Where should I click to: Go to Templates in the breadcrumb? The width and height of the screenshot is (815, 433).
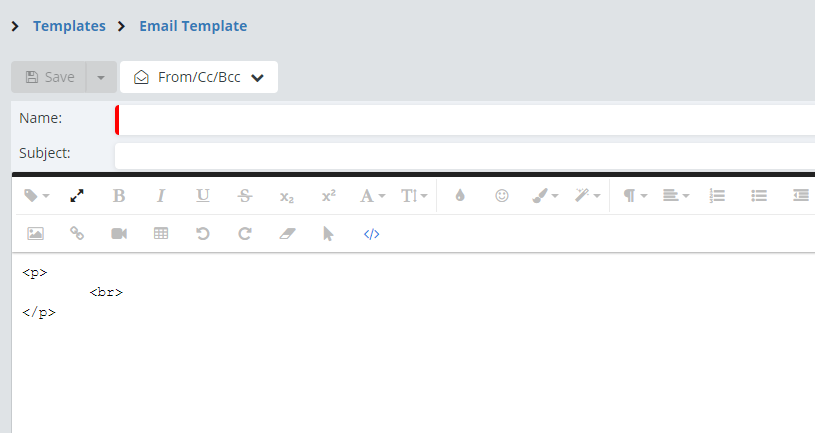pos(69,26)
